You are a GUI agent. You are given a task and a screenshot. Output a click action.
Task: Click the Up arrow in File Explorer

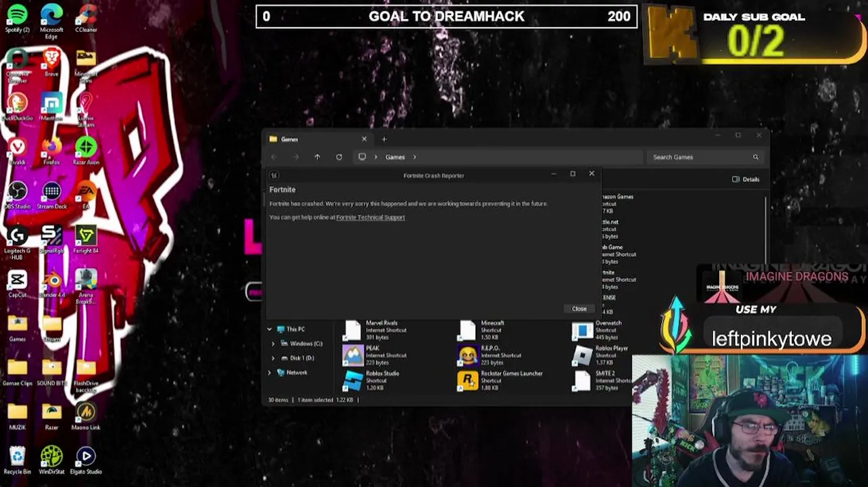pos(317,157)
